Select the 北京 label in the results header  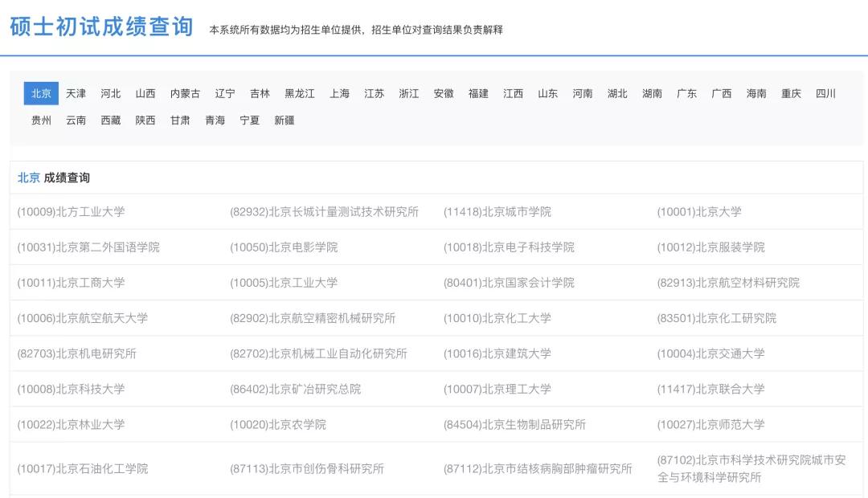(x=28, y=178)
